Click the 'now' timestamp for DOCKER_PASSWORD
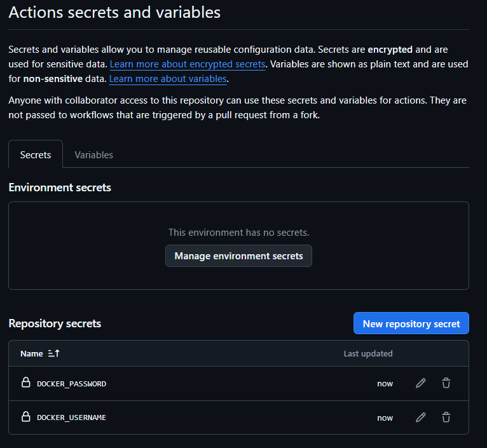Image resolution: width=487 pixels, height=448 pixels. pyautogui.click(x=385, y=384)
